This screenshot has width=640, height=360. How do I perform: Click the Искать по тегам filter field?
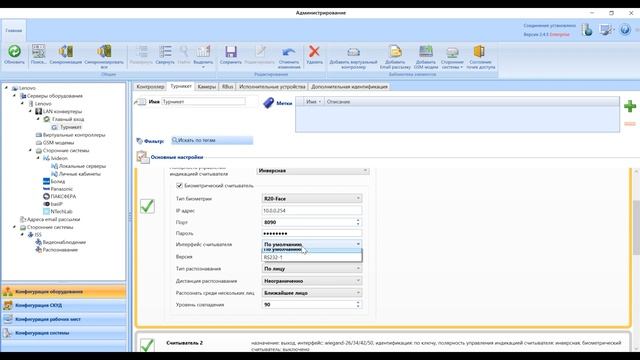[x=212, y=140]
